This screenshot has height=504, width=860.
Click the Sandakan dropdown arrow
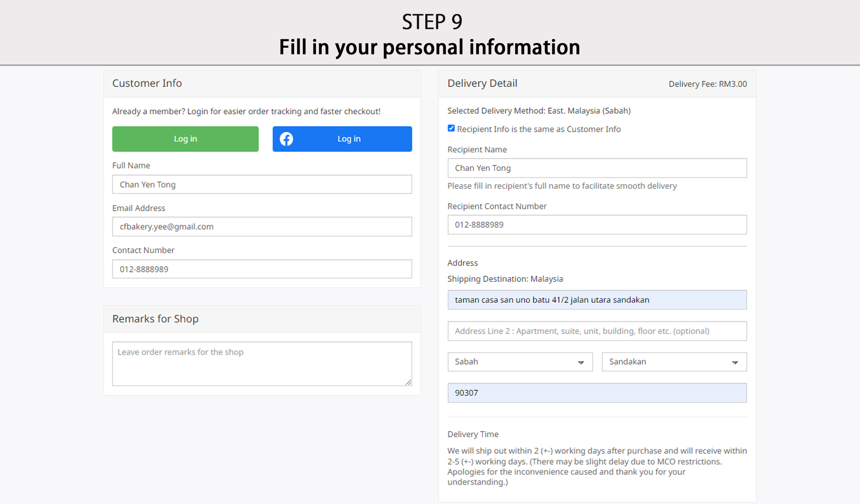coord(735,363)
